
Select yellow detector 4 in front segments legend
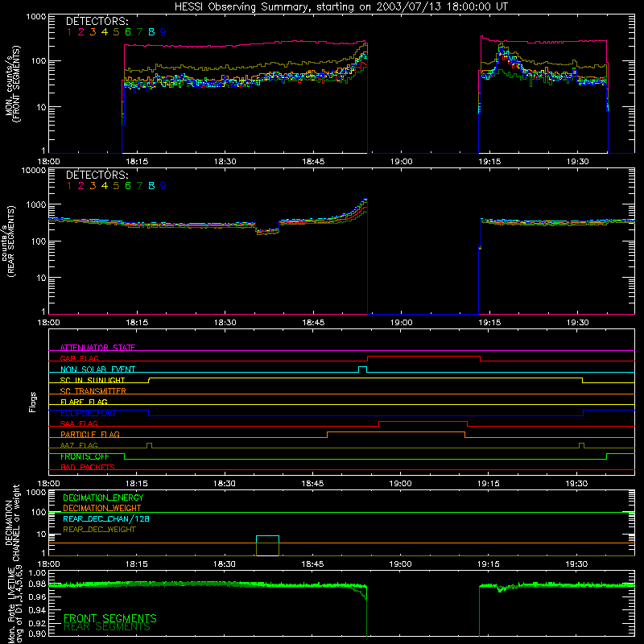coord(105,31)
